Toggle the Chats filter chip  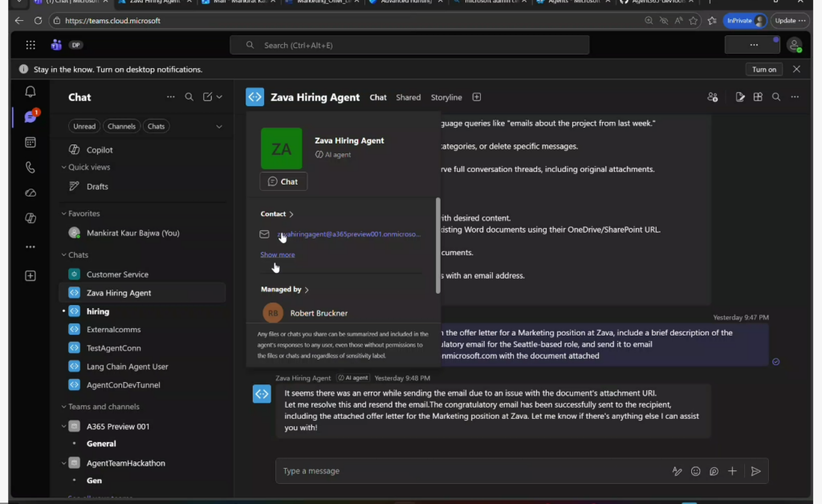coord(156,126)
